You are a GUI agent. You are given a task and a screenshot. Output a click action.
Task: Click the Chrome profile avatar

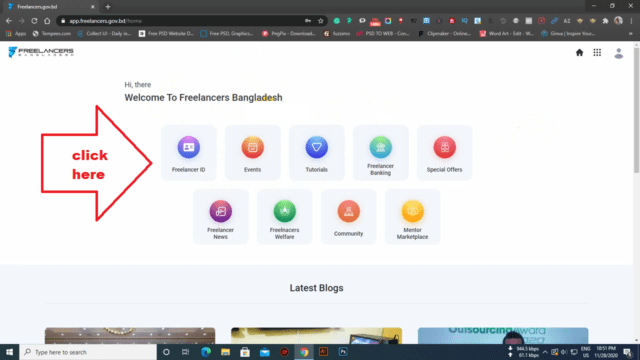(x=619, y=21)
